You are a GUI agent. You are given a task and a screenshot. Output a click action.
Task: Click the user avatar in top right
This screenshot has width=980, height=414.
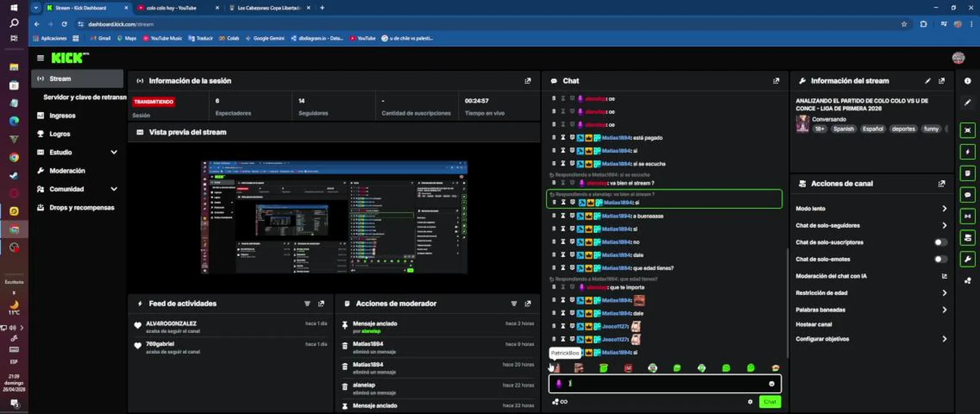point(958,57)
